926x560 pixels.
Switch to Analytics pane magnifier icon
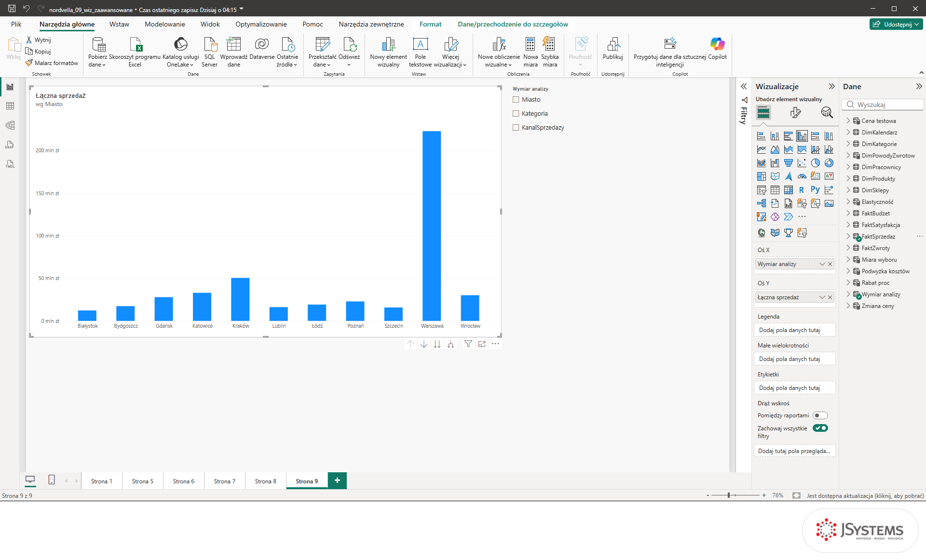click(827, 113)
